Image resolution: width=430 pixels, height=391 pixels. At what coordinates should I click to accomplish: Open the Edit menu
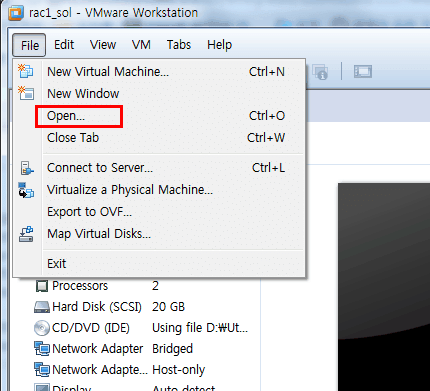pyautogui.click(x=64, y=45)
